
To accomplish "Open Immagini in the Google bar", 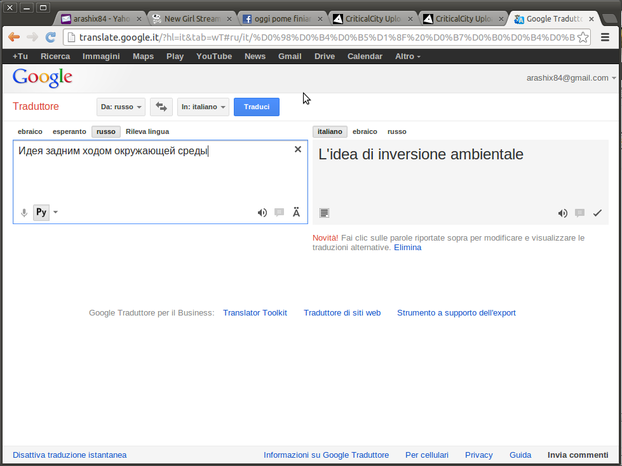I will point(101,56).
